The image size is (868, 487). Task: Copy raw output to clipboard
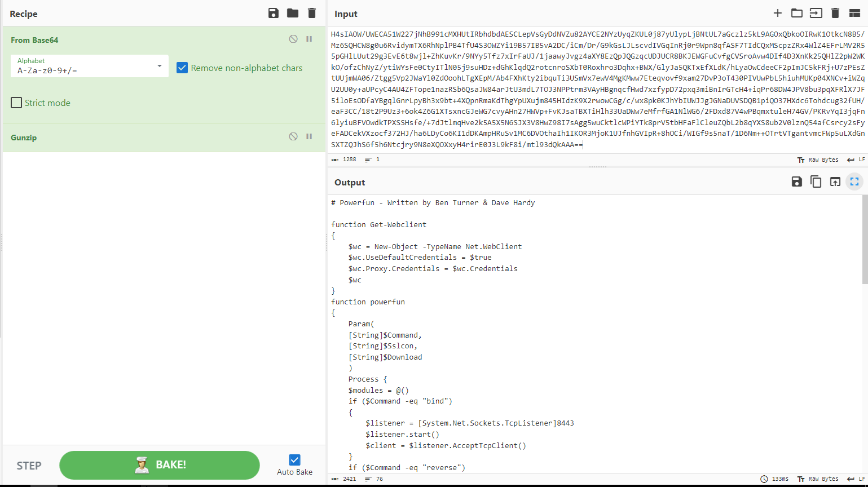click(816, 181)
